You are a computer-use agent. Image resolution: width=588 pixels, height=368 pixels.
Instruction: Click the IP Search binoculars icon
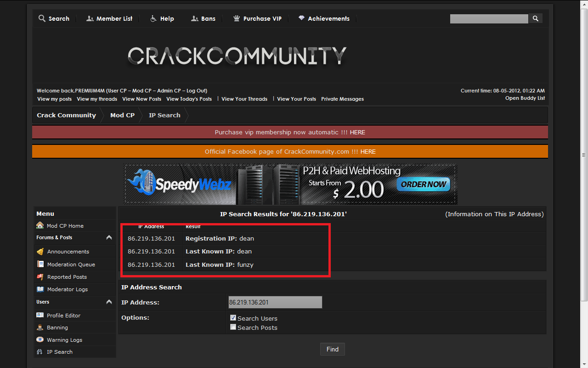[x=40, y=352]
